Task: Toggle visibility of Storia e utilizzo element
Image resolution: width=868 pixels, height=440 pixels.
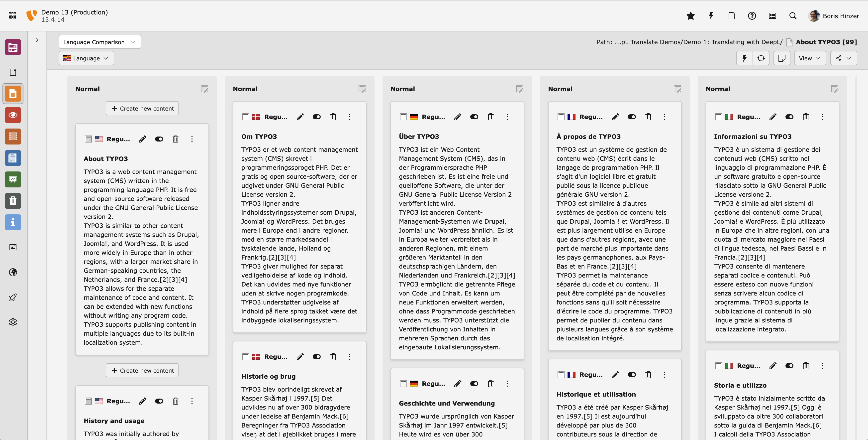Action: click(789, 365)
